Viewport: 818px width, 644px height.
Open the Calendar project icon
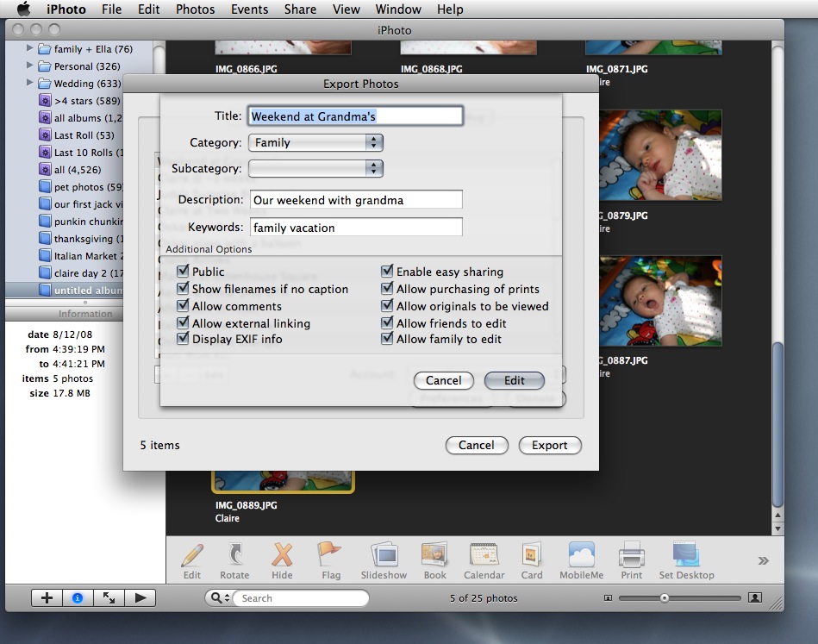pyautogui.click(x=484, y=555)
